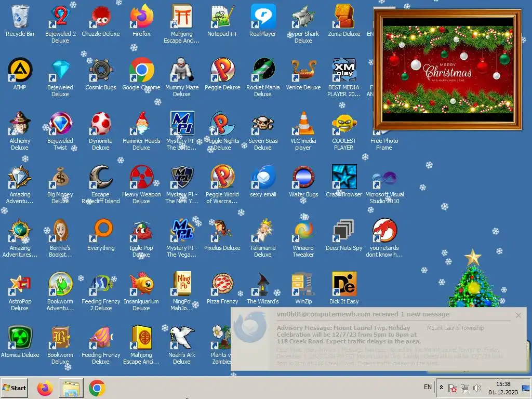Select Escape Rosecliff Island moon icon
The image size is (532, 399).
click(x=101, y=177)
